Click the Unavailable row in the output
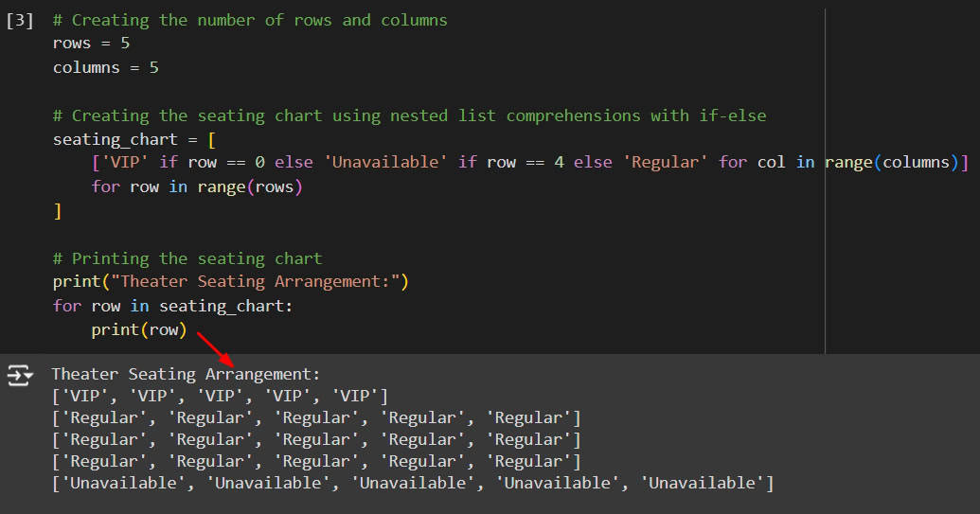 [x=412, y=483]
